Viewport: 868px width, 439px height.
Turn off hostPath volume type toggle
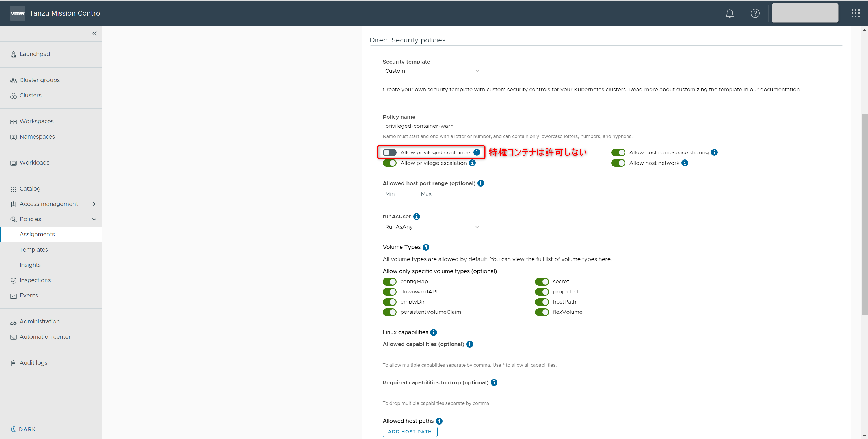tap(542, 302)
